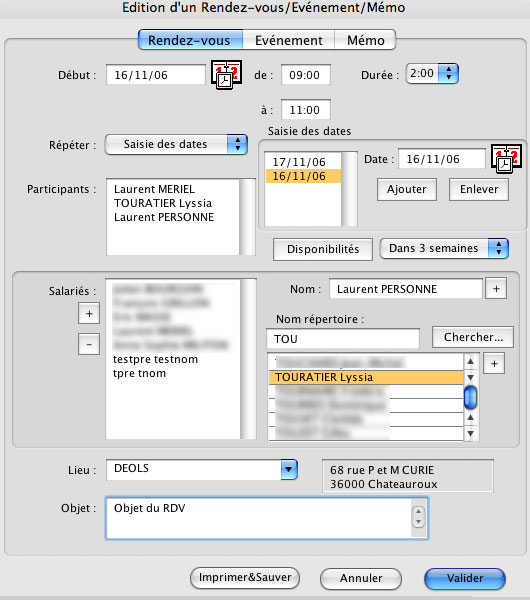Add employee with the Salariés plus button
The image size is (530, 600).
click(x=89, y=313)
